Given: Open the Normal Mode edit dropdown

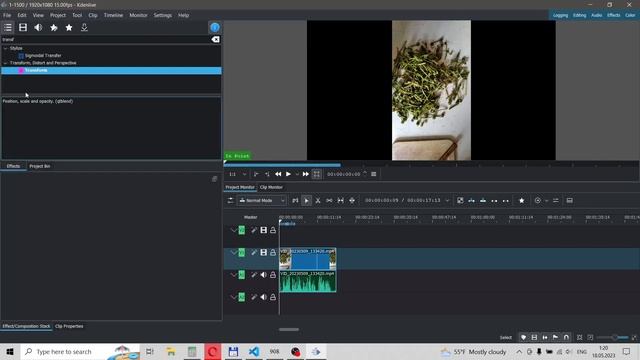Looking at the screenshot, I should pos(262,200).
